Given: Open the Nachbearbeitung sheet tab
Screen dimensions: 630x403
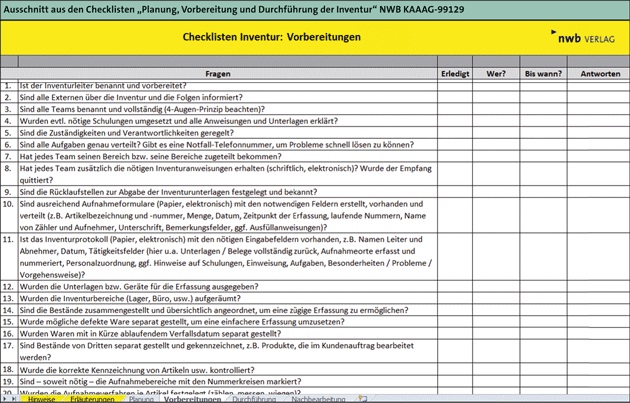Looking at the screenshot, I should coord(311,397).
